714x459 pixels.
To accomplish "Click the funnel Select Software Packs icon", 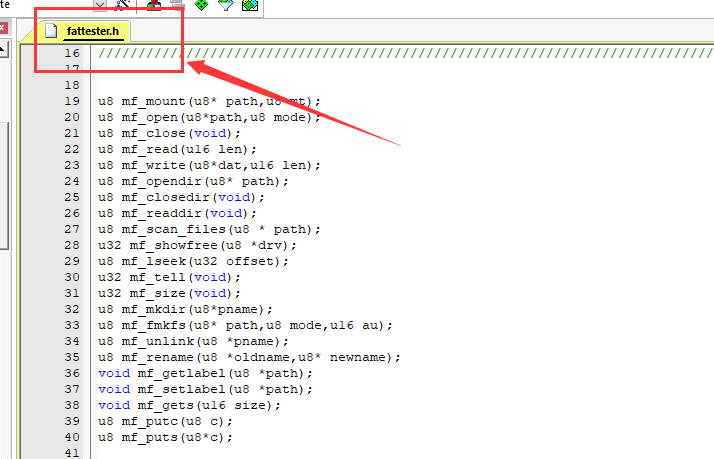I will click(x=225, y=5).
